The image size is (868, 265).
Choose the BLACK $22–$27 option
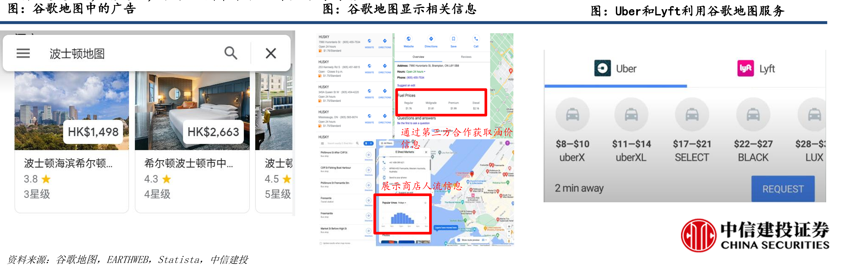[x=753, y=130]
